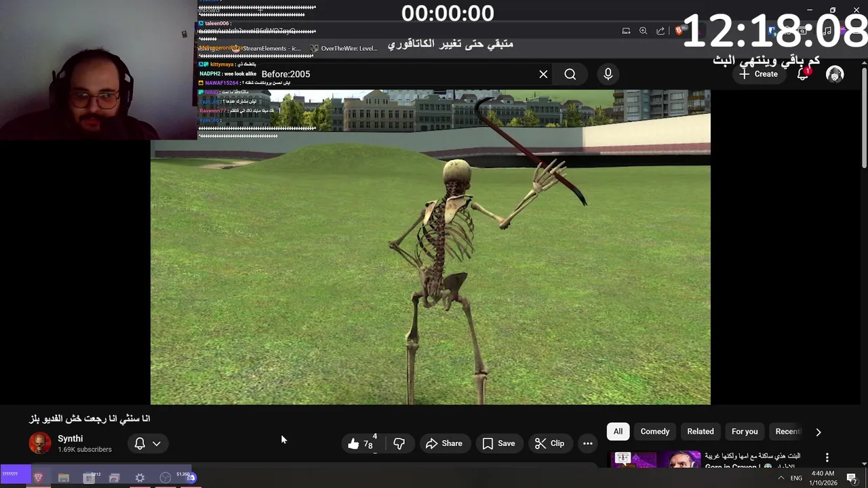Open taskbar clock and date
Image resolution: width=868 pixels, height=488 pixels.
(823, 478)
